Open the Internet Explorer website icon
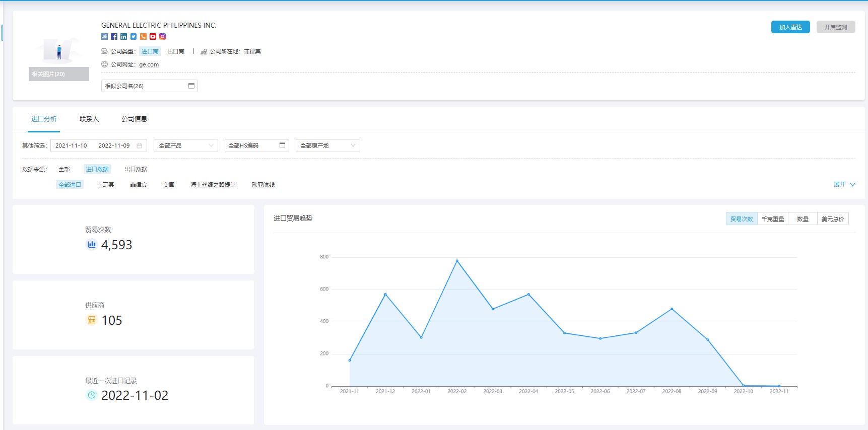 click(x=104, y=37)
